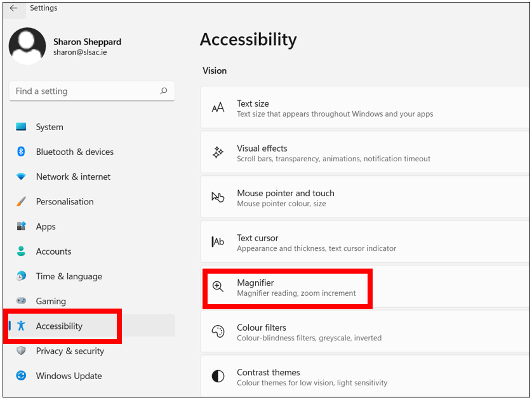Click the Gaming controller icon

21,300
